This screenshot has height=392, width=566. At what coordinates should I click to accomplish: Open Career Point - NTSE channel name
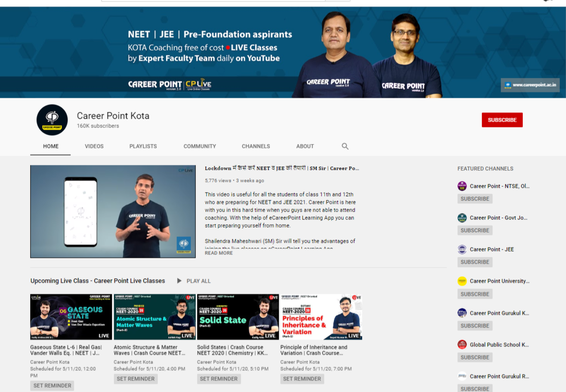pos(500,186)
